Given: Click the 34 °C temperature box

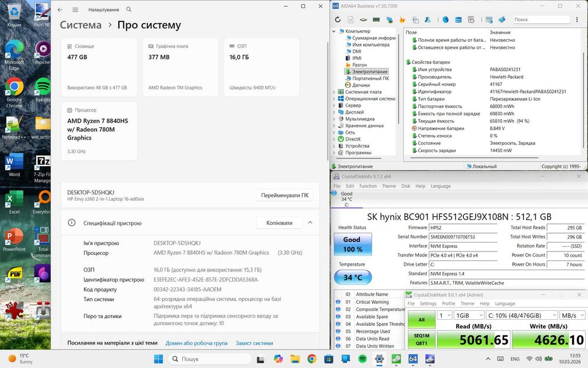Looking at the screenshot, I should coord(352,277).
